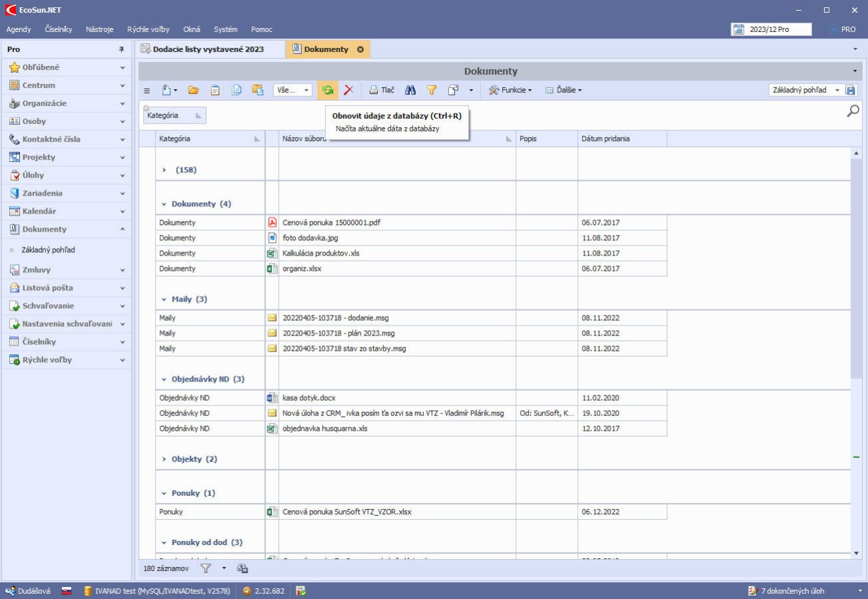The height and width of the screenshot is (599, 868).
Task: Open record using yellow folder icon
Action: click(194, 90)
